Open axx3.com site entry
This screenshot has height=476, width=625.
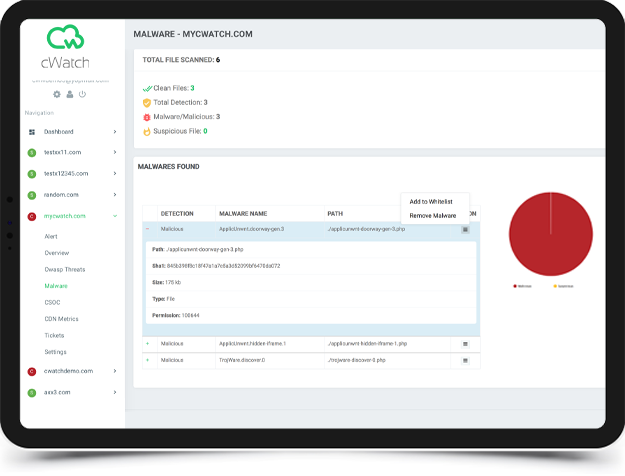[57, 392]
